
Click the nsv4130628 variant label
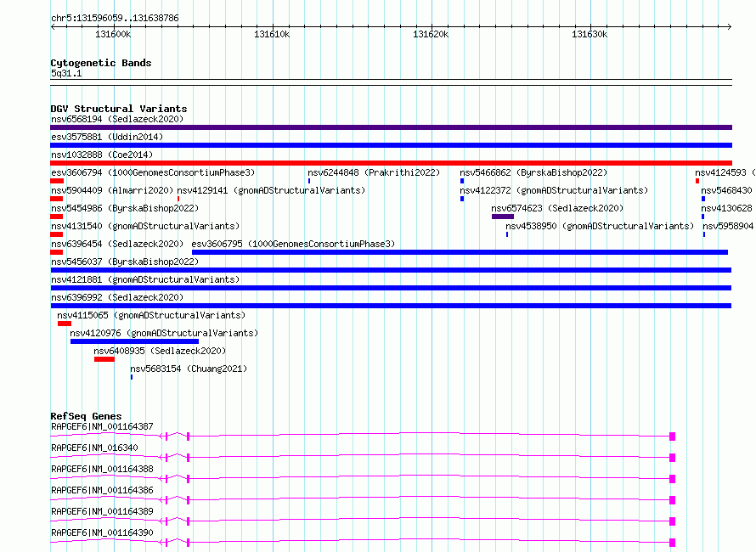726,208
